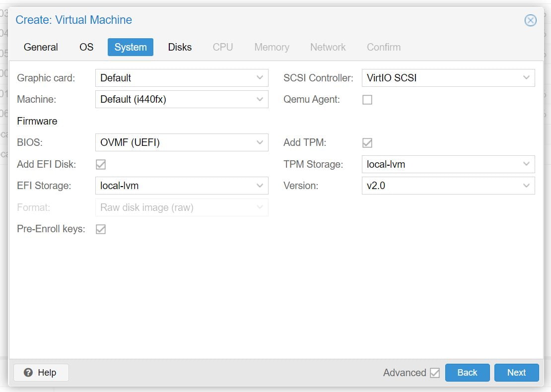Toggle the Add EFI Disk checkbox
Screen dimensions: 551x392
click(x=101, y=164)
